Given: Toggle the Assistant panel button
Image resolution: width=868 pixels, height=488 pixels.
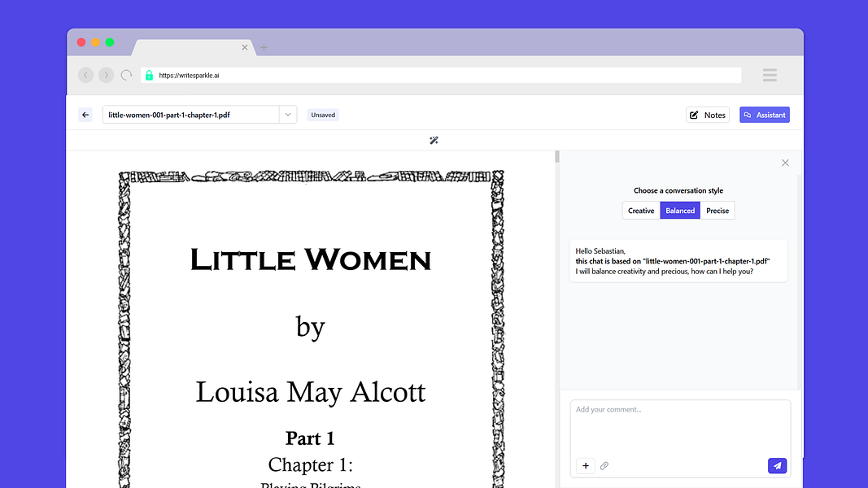Looking at the screenshot, I should click(765, 115).
